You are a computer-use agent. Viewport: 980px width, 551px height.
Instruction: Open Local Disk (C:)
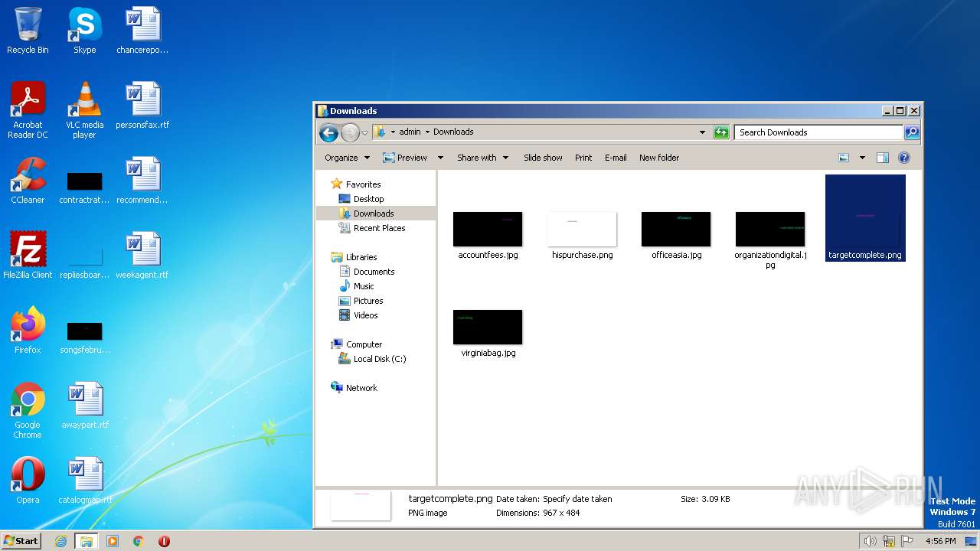372,359
